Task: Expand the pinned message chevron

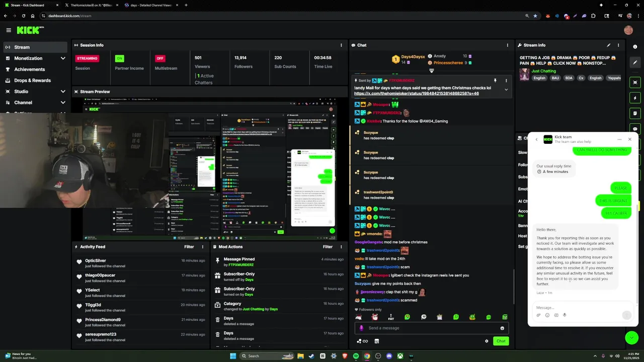Action: click(x=506, y=89)
